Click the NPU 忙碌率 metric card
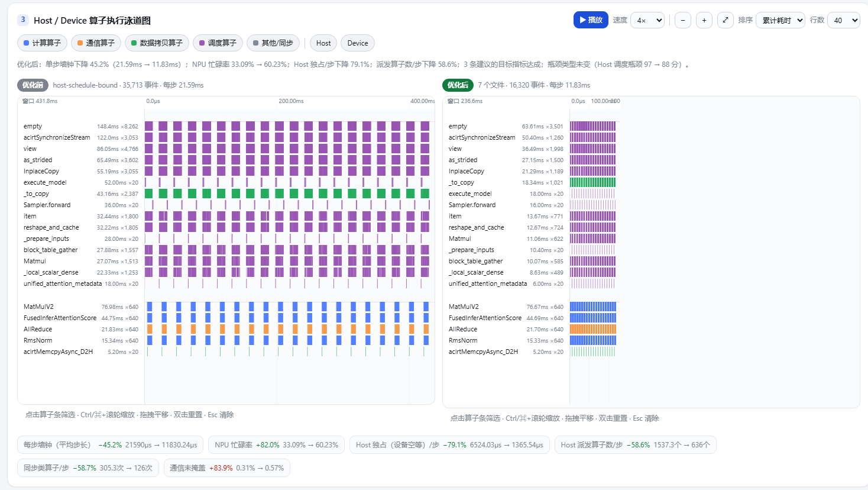Image resolution: width=868 pixels, height=490 pixels. tap(277, 445)
